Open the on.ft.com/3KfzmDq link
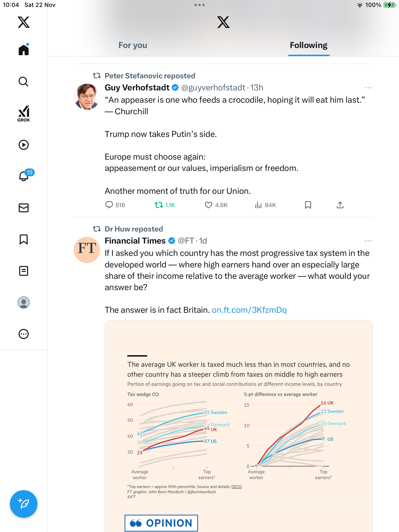Viewport: 399px width, 532px height. [249, 310]
